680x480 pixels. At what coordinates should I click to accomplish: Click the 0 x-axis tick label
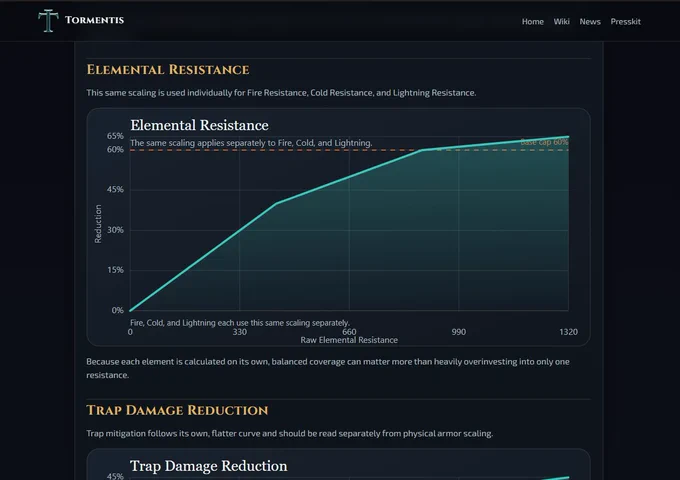point(130,332)
